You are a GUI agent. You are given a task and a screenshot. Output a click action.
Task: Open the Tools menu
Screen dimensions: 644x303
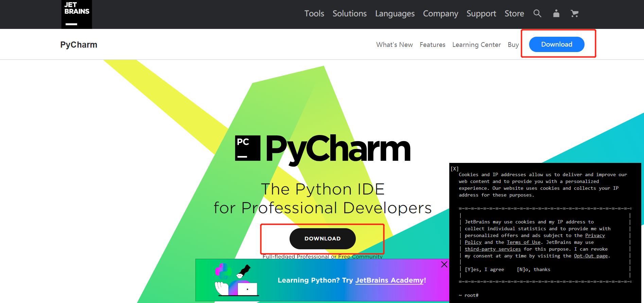point(314,14)
